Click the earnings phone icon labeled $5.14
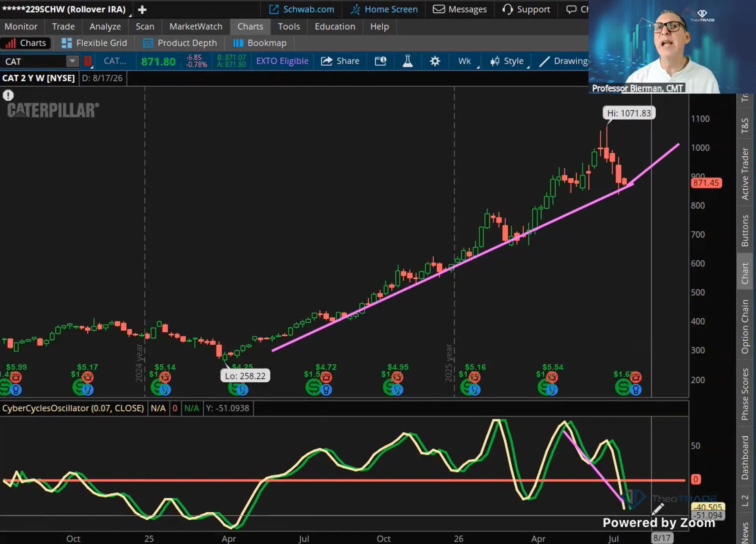Screen dimensions: 756x544 pos(165,377)
